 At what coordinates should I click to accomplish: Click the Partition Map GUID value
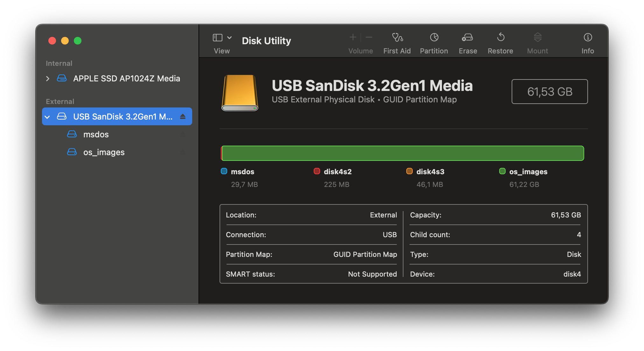click(365, 254)
